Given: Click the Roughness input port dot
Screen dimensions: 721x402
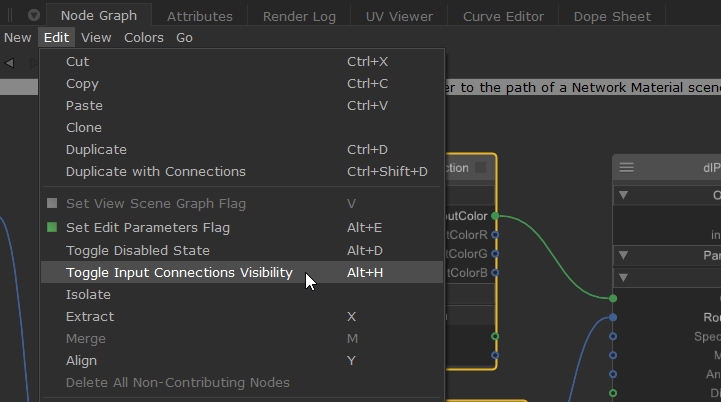Looking at the screenshot, I should (x=613, y=318).
